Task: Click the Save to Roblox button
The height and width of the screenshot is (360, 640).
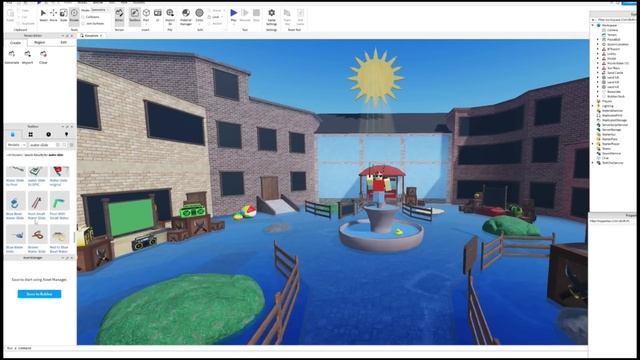Action: (40, 294)
